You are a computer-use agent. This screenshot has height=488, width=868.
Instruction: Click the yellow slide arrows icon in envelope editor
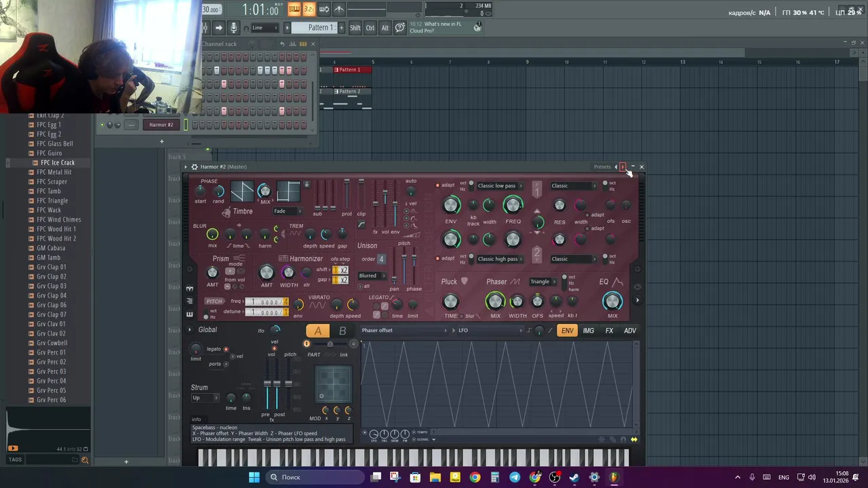(634, 440)
